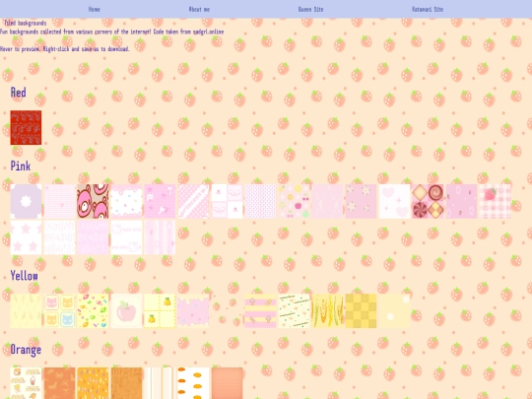Viewport: 532px width, 399px height.
Task: Open the Katamari Site link
Action: point(428,9)
